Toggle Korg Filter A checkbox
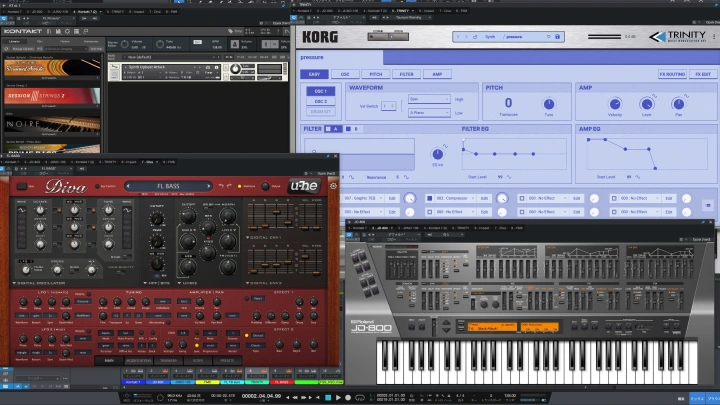The width and height of the screenshot is (720, 405). [328, 129]
